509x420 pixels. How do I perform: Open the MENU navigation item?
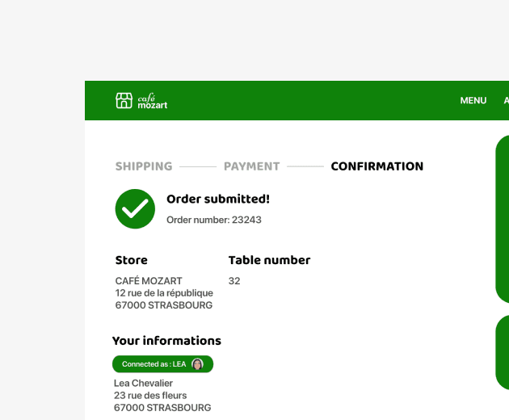click(473, 101)
